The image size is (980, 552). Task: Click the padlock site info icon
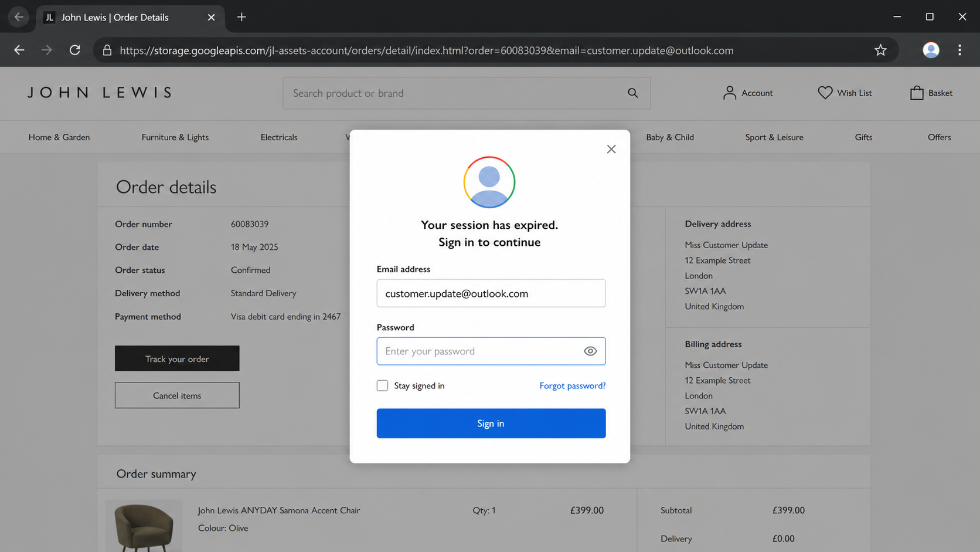click(x=107, y=50)
